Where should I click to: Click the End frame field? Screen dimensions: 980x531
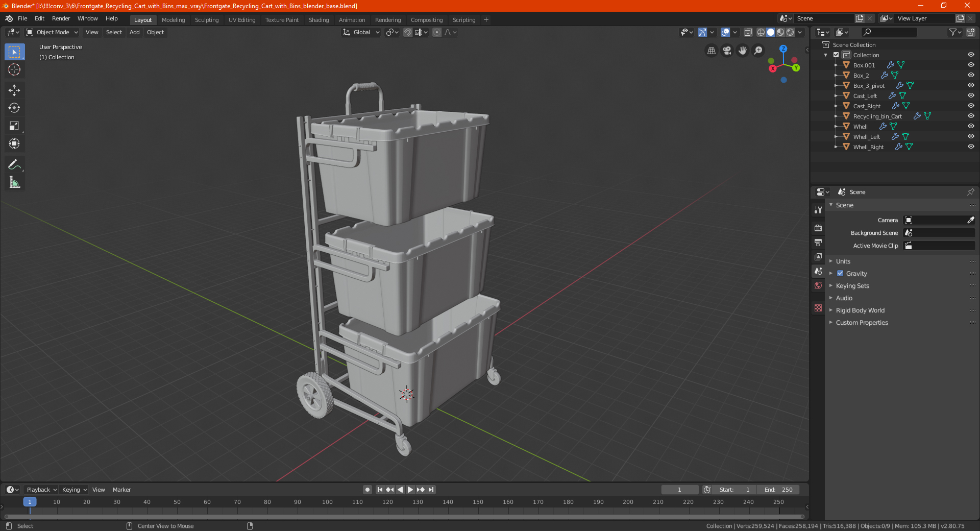click(x=778, y=490)
